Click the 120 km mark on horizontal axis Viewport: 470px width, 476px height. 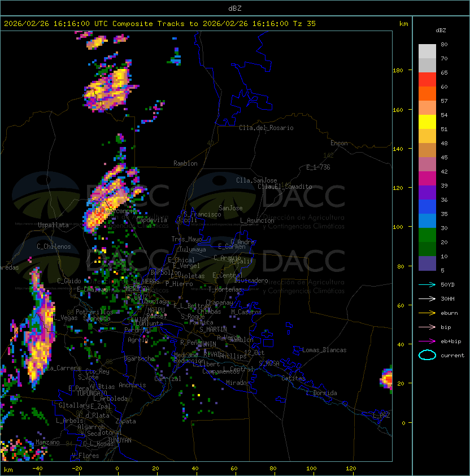coord(351,469)
